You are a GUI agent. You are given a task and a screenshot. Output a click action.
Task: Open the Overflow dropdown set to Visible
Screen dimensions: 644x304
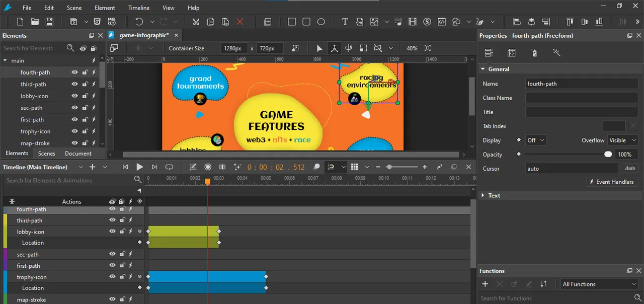click(623, 140)
